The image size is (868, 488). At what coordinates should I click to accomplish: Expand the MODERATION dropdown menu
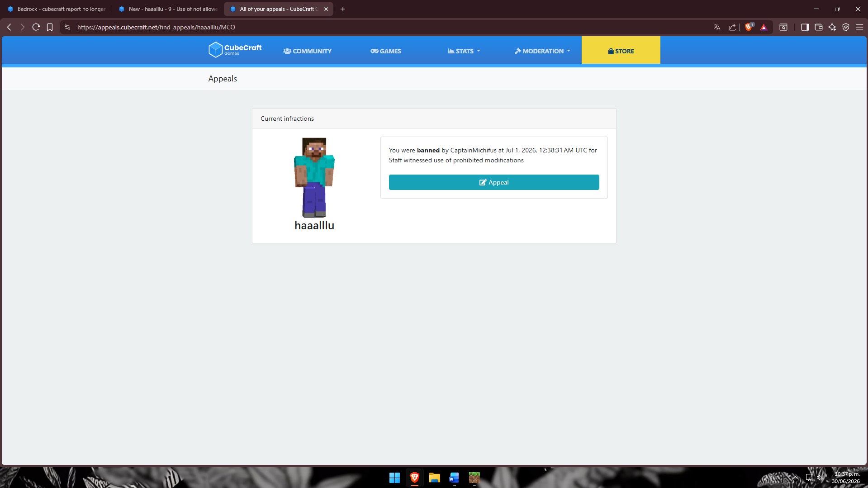[542, 51]
